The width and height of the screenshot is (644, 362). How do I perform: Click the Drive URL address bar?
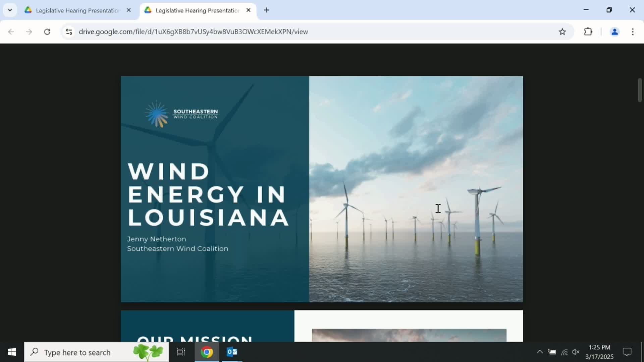[x=193, y=32]
